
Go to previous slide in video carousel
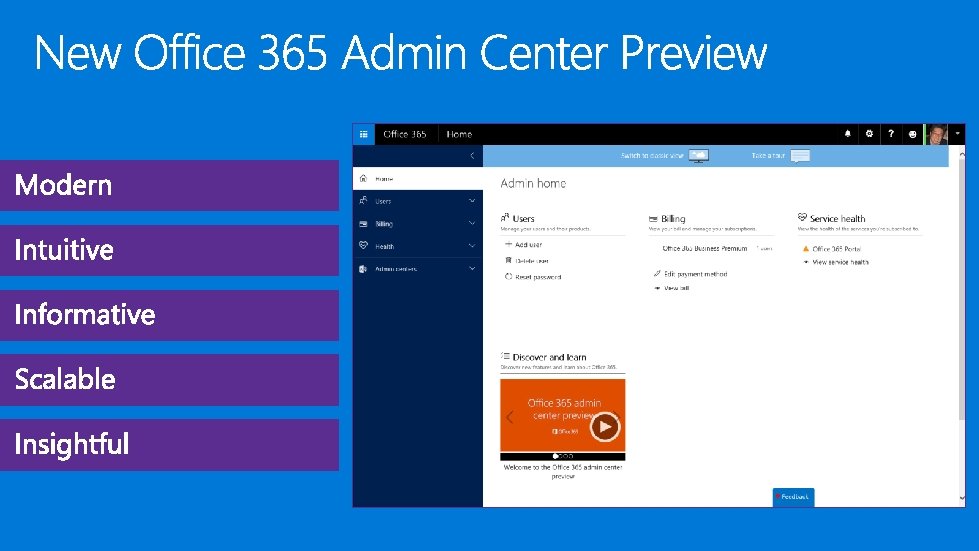tap(509, 417)
